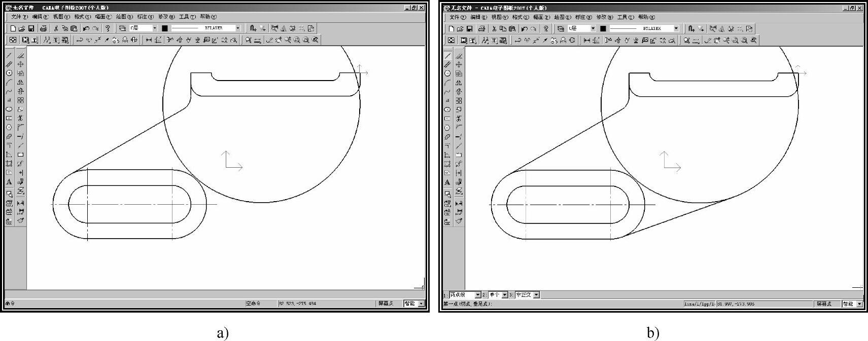The height and width of the screenshot is (341, 868).
Task: Open 绘图 menu in left window
Action: [124, 17]
